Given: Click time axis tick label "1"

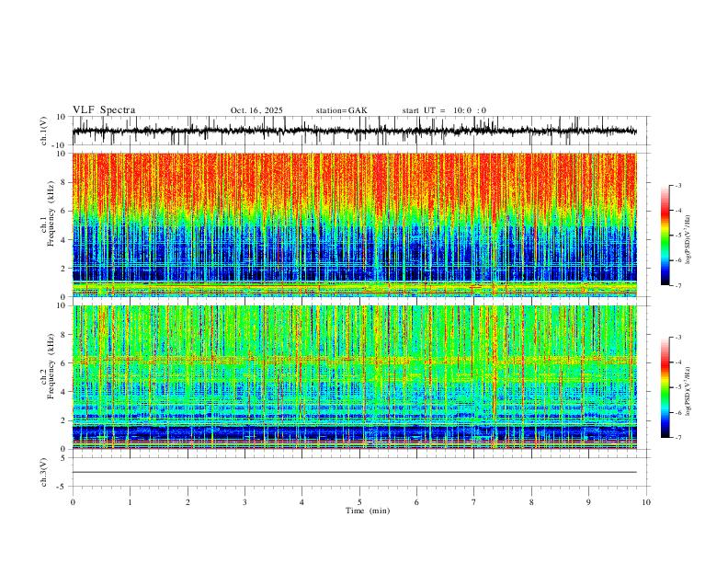Looking at the screenshot, I should click(130, 502).
